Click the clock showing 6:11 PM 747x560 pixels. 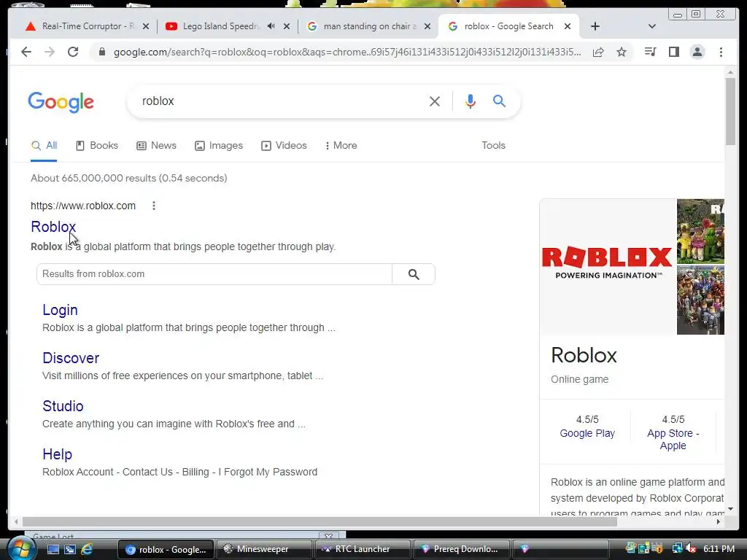coord(719,548)
